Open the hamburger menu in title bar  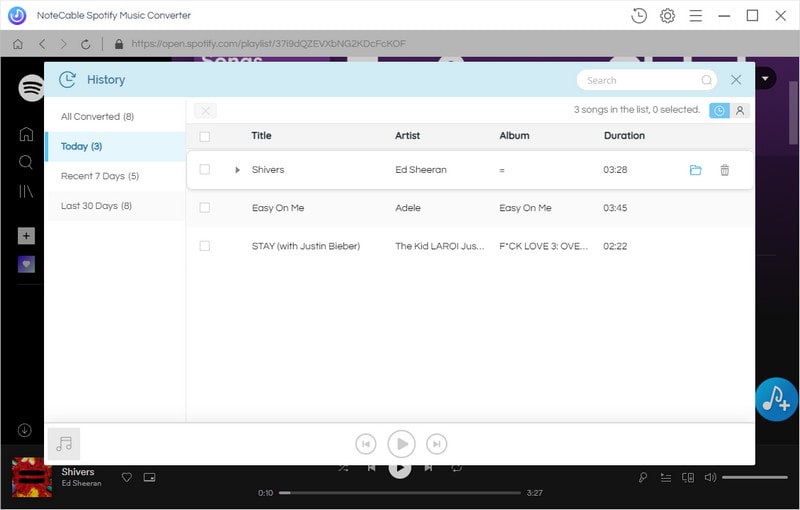point(696,16)
